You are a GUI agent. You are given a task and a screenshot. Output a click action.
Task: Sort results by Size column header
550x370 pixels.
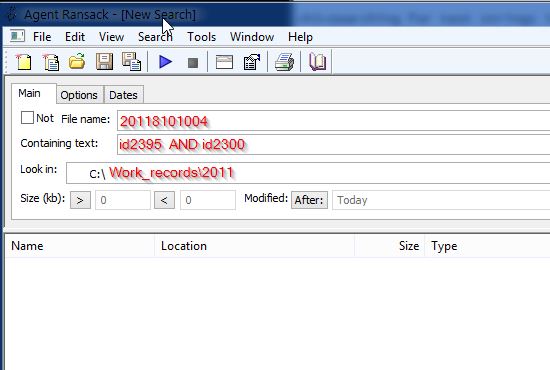(390, 246)
